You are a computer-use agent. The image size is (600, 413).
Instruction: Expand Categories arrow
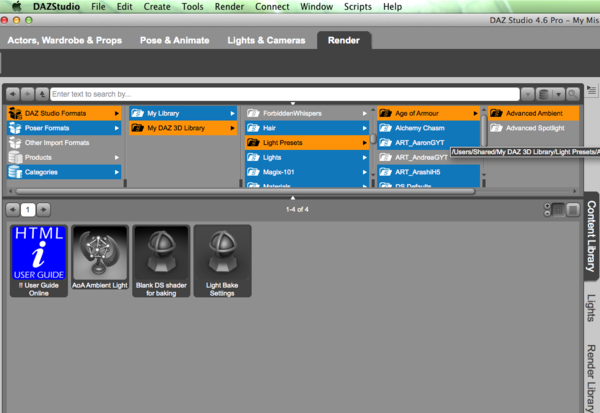(x=116, y=172)
